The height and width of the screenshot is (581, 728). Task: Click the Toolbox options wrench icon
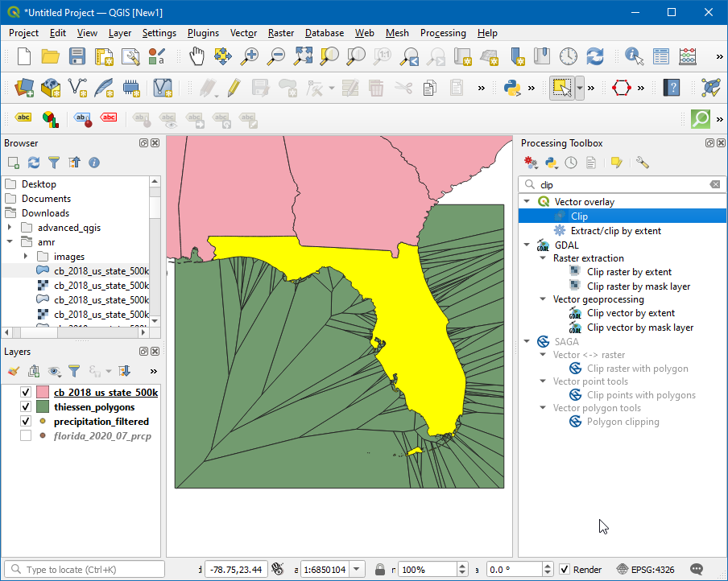(642, 163)
